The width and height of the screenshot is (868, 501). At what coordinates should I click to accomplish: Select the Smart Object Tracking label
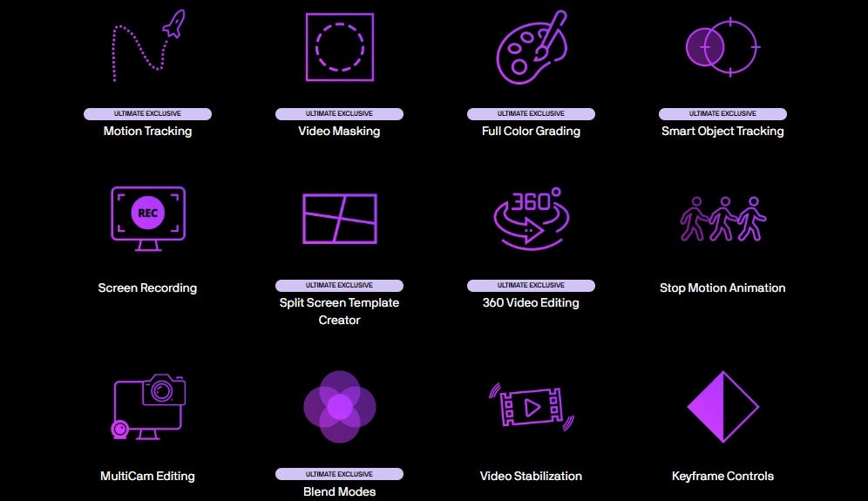(722, 132)
